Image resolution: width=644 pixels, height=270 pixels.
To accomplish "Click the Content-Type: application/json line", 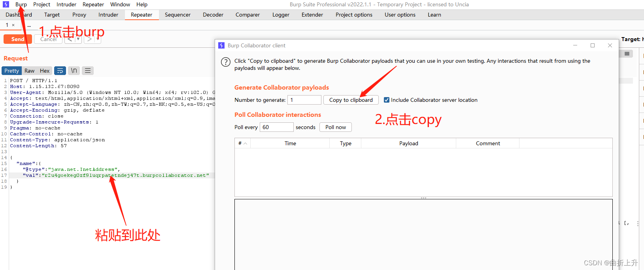I will click(57, 140).
